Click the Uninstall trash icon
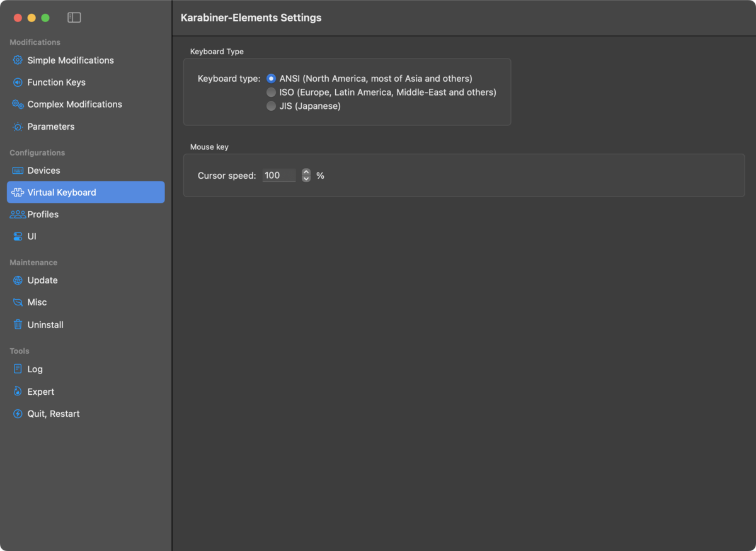 click(x=18, y=325)
